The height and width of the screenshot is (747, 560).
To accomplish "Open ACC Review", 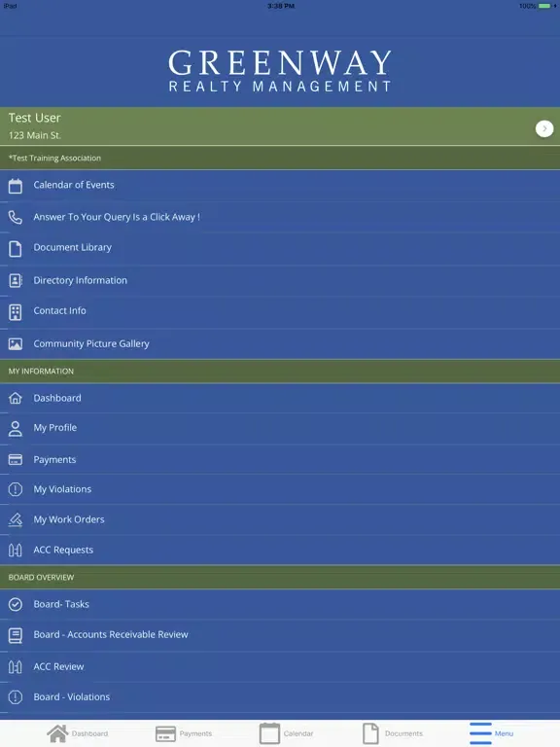I will point(280,666).
